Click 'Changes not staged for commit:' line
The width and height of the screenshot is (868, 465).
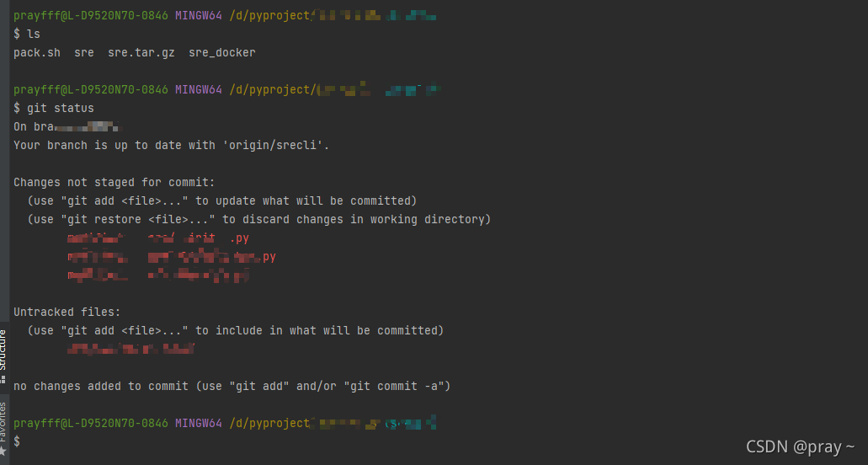click(x=114, y=182)
